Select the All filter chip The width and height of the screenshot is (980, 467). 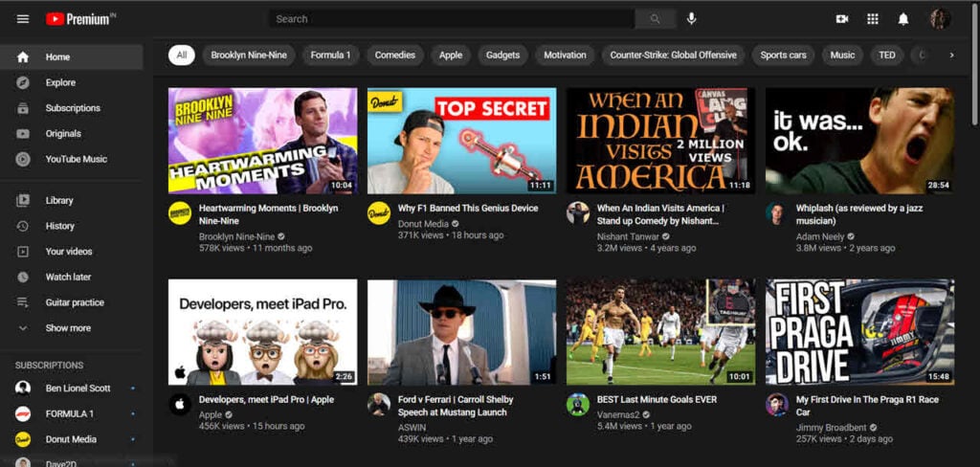pyautogui.click(x=181, y=55)
